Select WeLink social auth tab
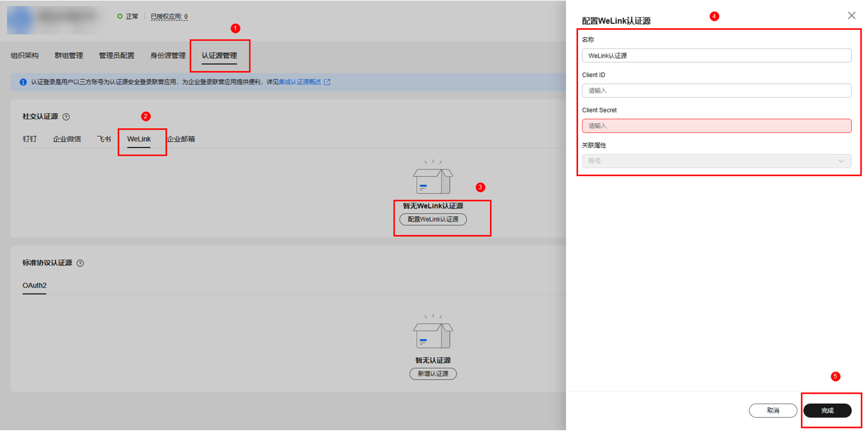Image resolution: width=868 pixels, height=435 pixels. tap(139, 139)
